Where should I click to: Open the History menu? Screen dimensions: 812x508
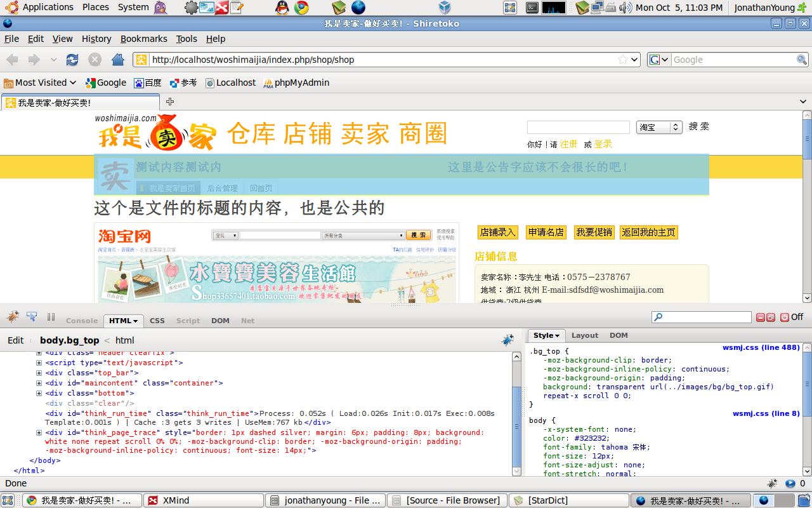(96, 39)
